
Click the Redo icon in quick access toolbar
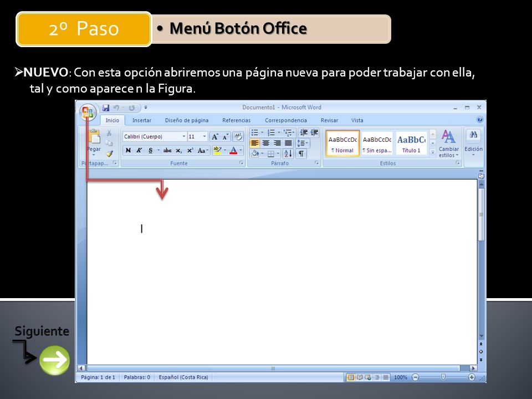pos(132,108)
